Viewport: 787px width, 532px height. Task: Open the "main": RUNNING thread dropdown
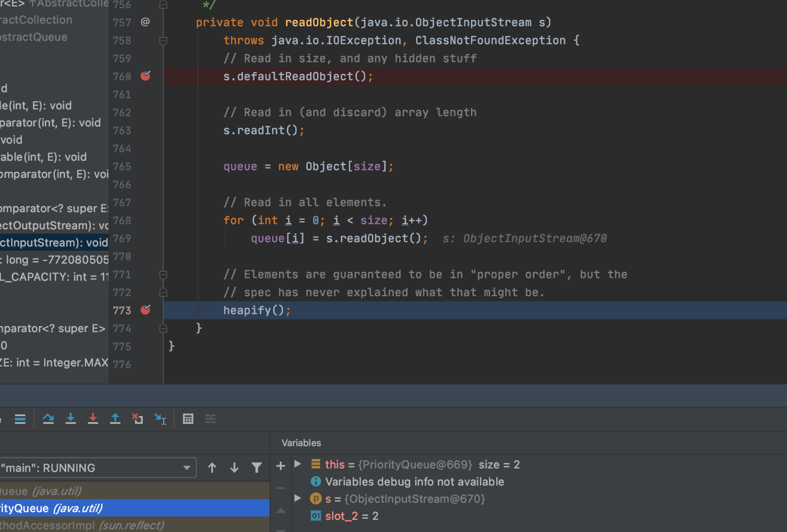[x=98, y=468]
